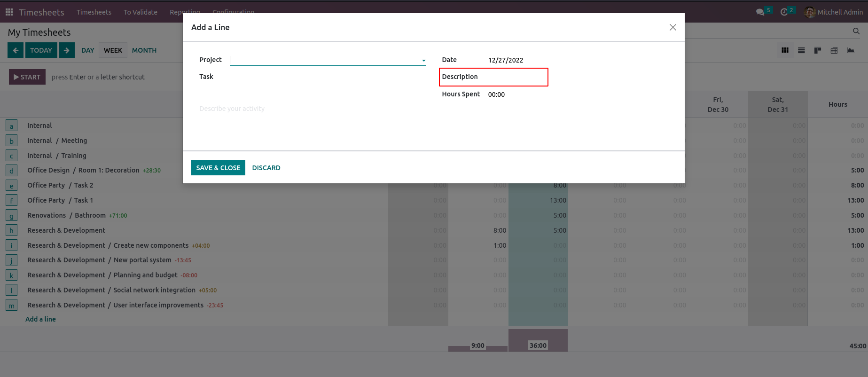Screen dimensions: 868x377
Task: Open the Mitchell Admin user menu
Action: click(834, 12)
